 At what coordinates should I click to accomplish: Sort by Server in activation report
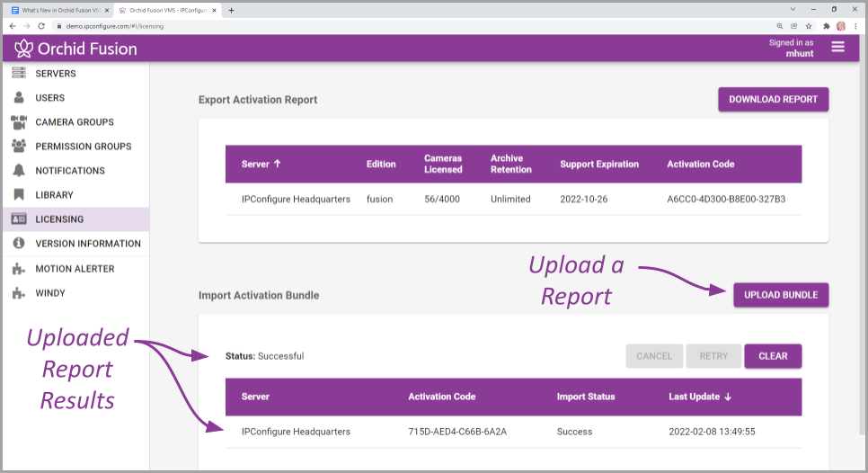261,164
